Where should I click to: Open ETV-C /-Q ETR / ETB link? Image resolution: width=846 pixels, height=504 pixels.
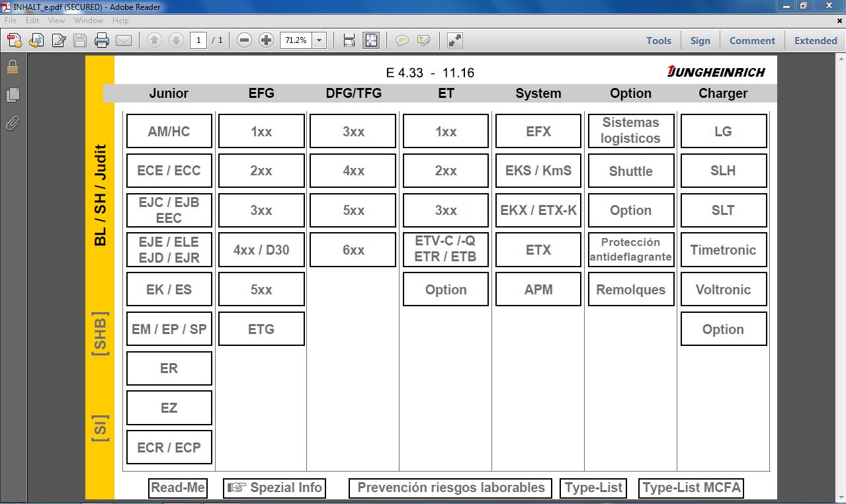[x=446, y=250]
